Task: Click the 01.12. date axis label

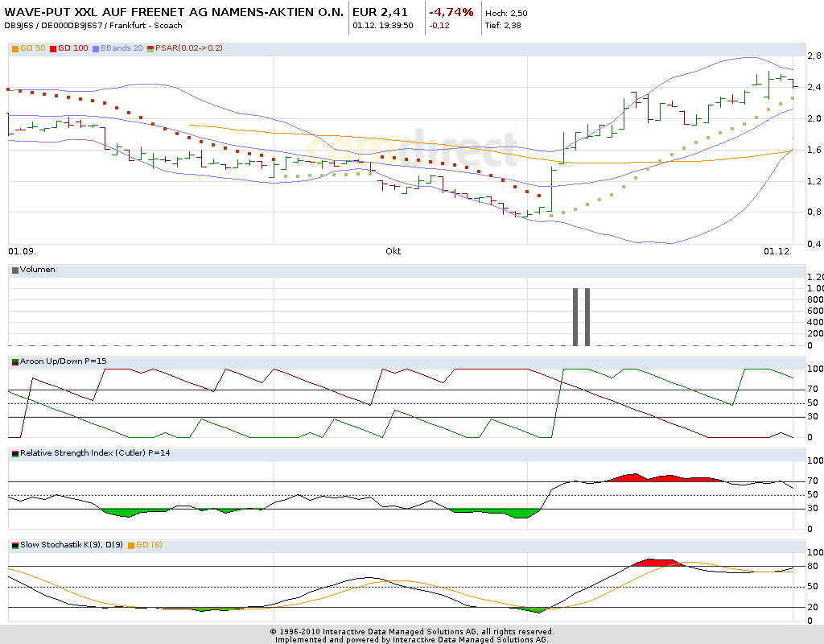Action: click(778, 252)
